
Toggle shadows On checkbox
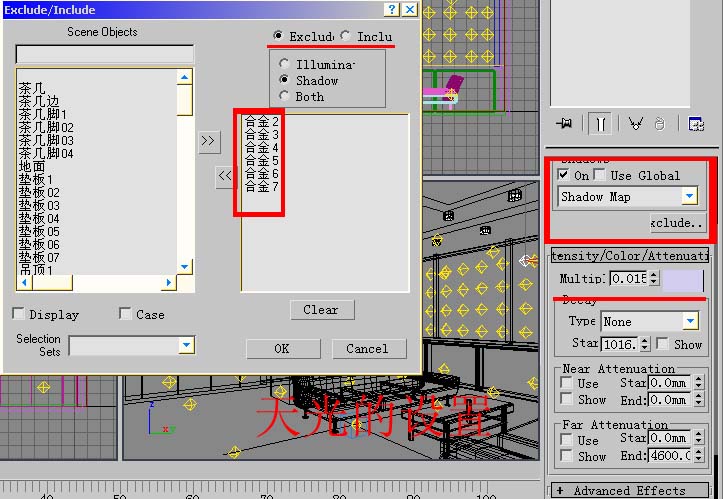(563, 174)
